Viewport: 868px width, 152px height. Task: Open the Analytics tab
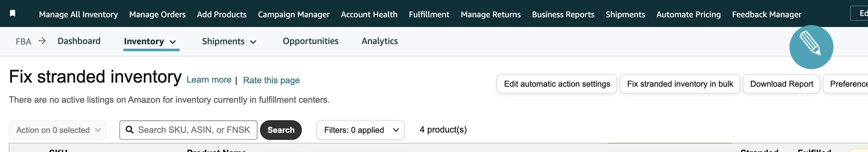(x=379, y=41)
